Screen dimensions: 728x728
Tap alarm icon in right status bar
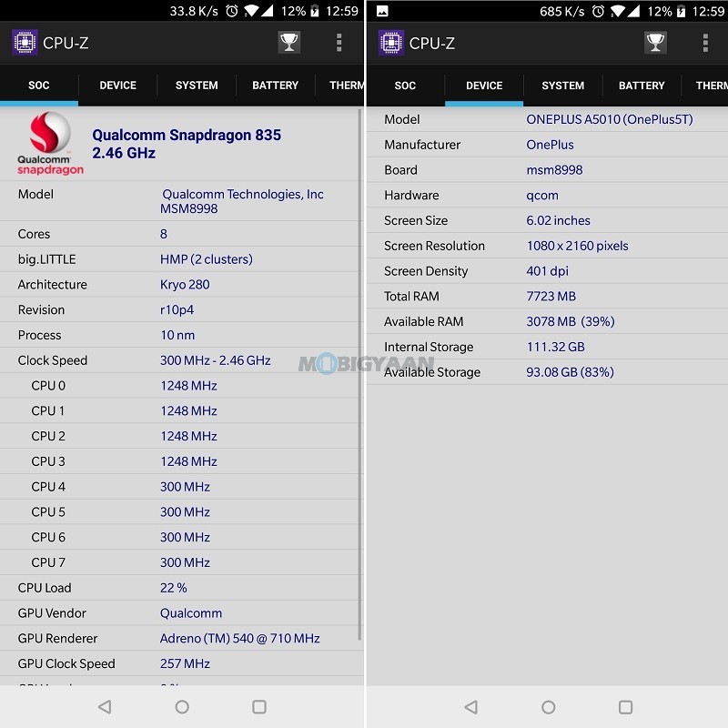pyautogui.click(x=598, y=11)
